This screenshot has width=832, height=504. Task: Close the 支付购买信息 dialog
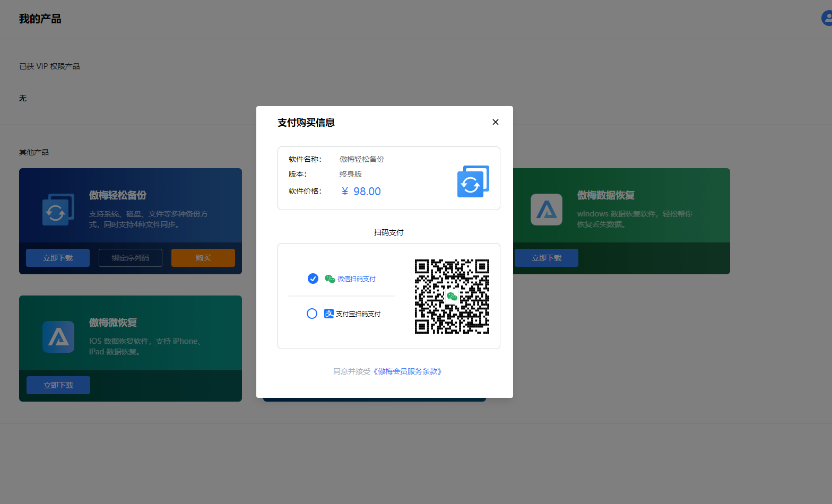click(496, 122)
